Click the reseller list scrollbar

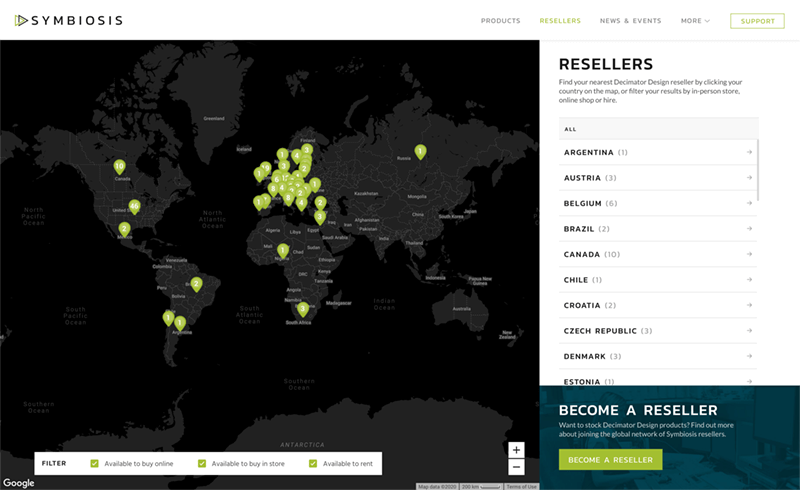(x=758, y=170)
